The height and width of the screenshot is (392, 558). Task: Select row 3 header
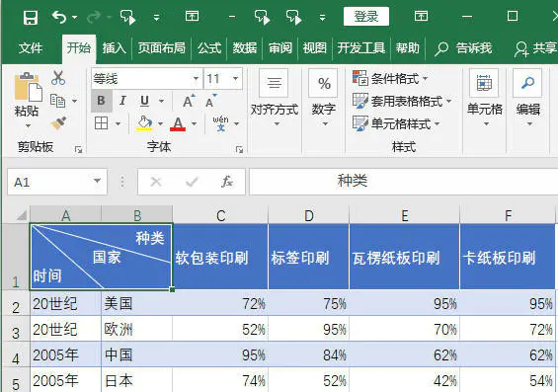tap(15, 329)
